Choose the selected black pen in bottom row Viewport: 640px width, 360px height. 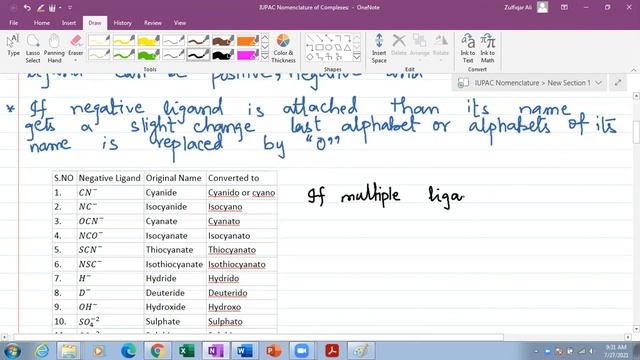[198, 54]
